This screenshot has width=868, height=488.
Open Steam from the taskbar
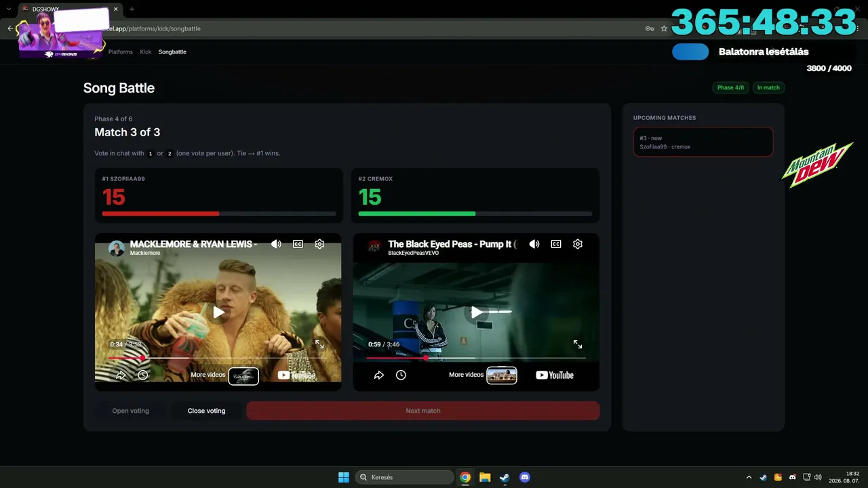pos(505,477)
